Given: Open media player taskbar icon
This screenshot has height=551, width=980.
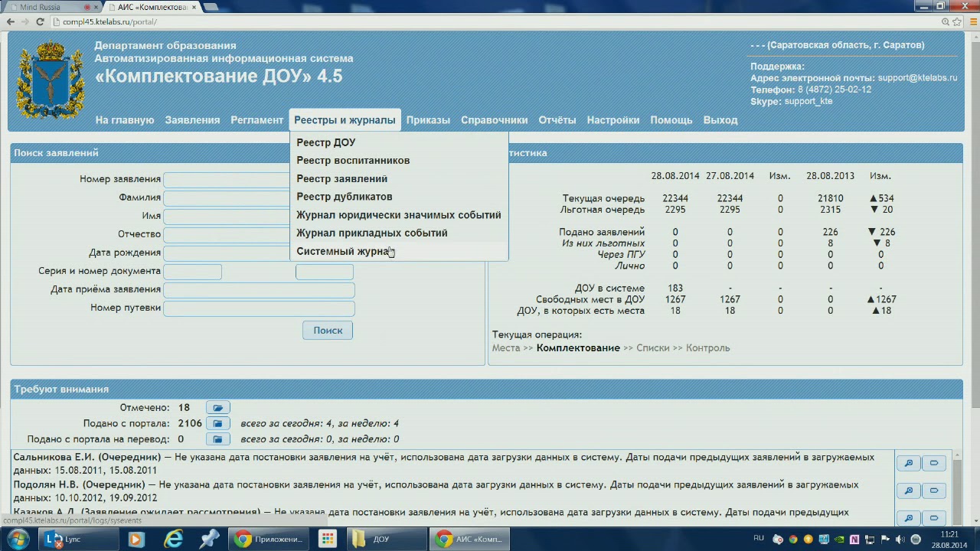Looking at the screenshot, I should (x=136, y=539).
